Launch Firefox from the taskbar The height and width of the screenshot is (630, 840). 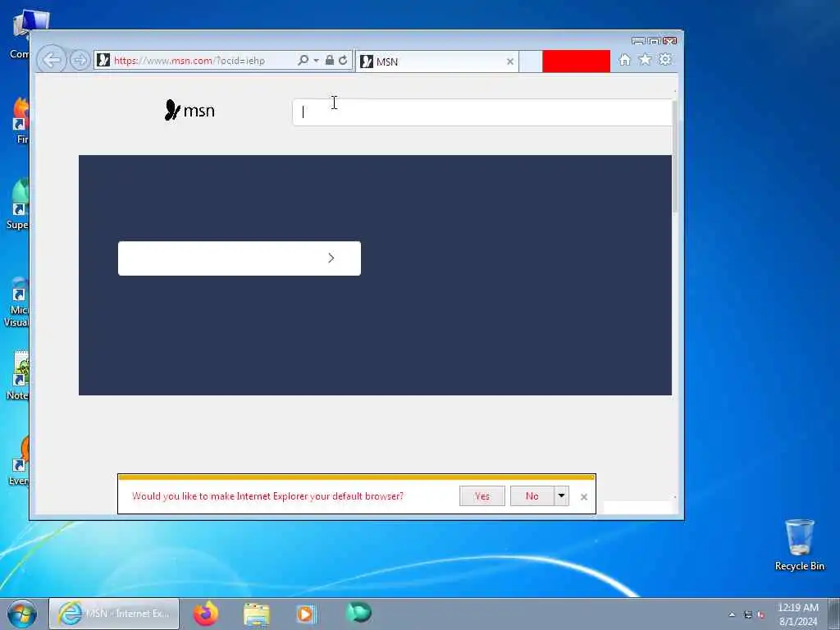point(206,614)
